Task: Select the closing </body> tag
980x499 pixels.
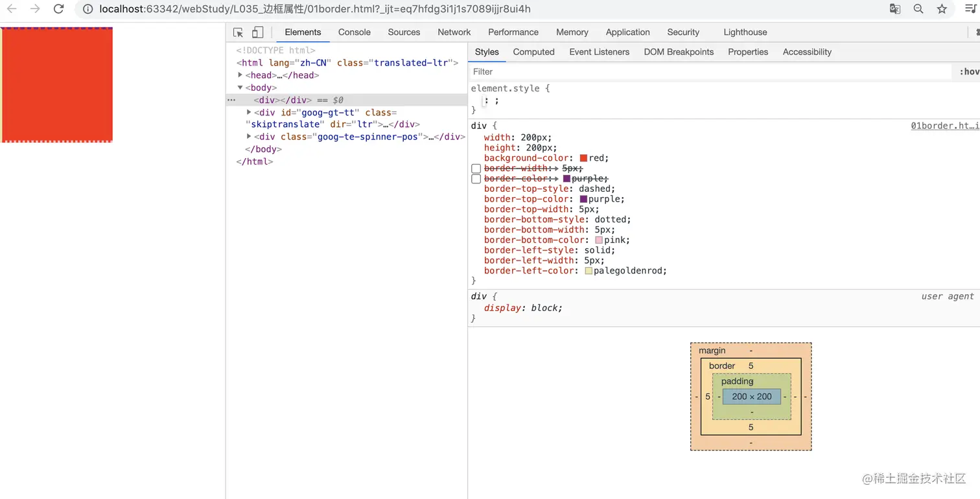Action: pyautogui.click(x=264, y=149)
